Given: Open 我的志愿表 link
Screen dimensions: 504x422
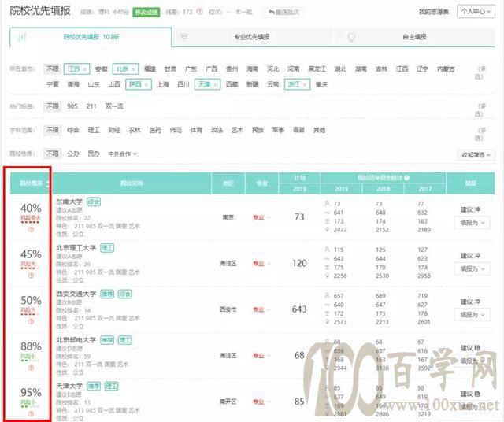Looking at the screenshot, I should (434, 12).
